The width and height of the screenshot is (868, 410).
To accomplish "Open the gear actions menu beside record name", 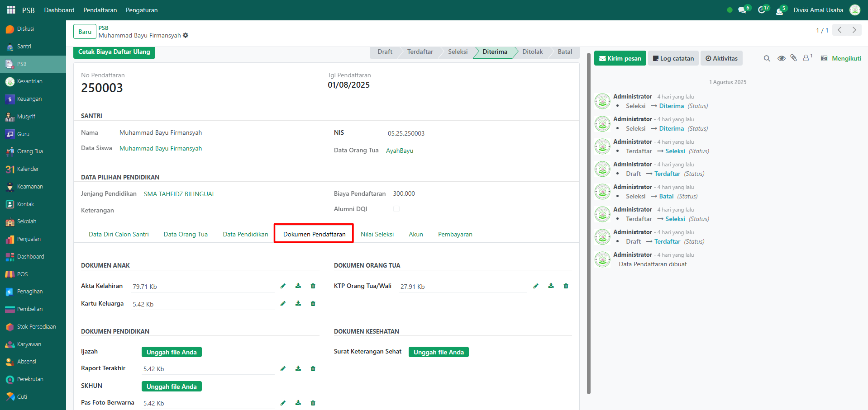I will 186,35.
